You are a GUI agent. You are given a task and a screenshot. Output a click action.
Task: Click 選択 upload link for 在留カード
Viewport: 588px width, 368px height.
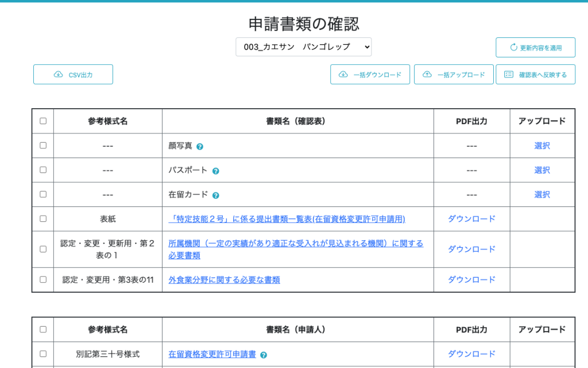542,194
